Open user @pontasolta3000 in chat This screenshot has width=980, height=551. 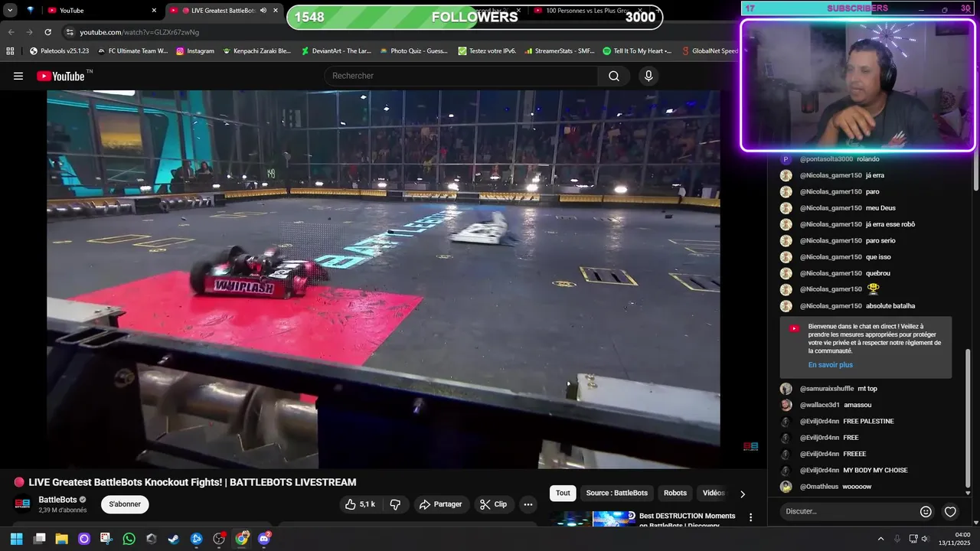[x=826, y=159]
